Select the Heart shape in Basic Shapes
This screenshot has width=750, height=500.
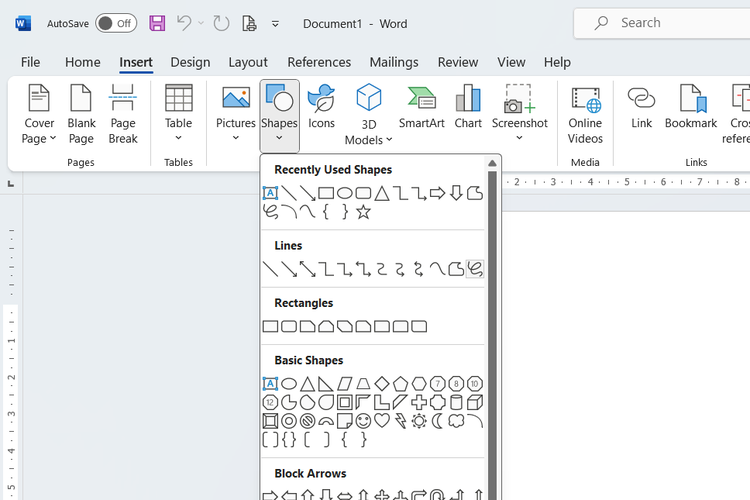coord(382,421)
